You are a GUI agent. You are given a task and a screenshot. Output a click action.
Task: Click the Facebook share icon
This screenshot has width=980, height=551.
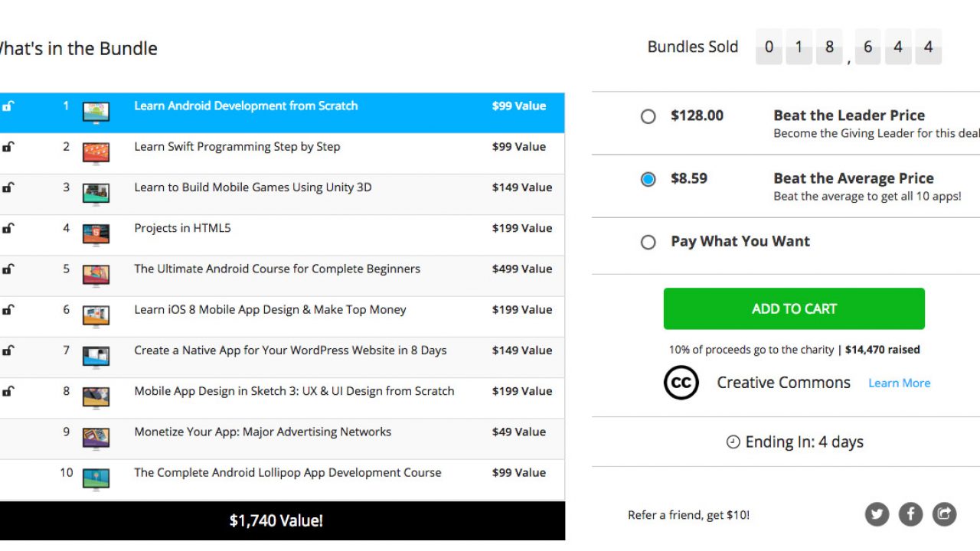pyautogui.click(x=910, y=514)
